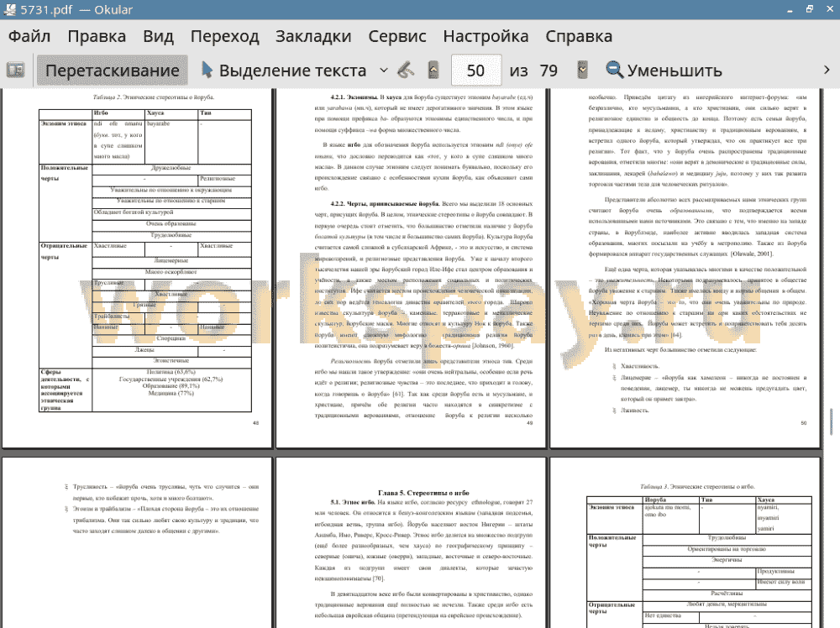Click page 49 with section 4.2.1 text
The width and height of the screenshot is (840, 628).
tap(411, 268)
